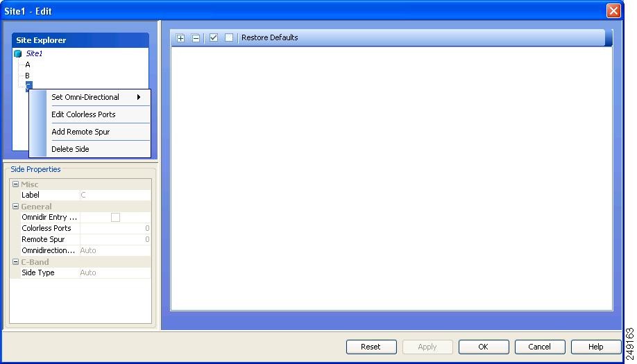The image size is (637, 364).
Task: Click the collapse all minus icon in toolbar
Action: click(x=196, y=37)
